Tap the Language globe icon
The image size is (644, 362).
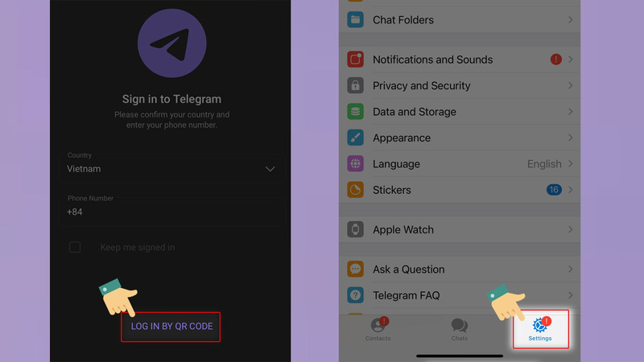[x=355, y=164]
